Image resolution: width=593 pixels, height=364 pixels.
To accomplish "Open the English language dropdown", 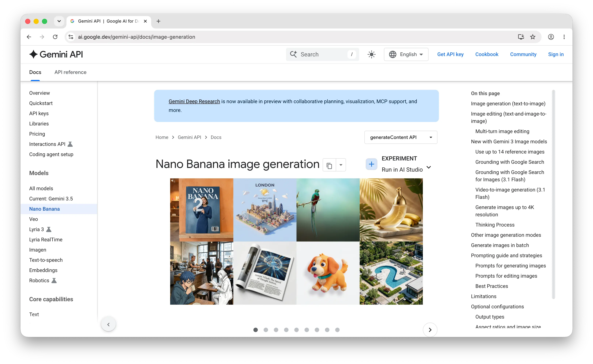I will click(406, 54).
